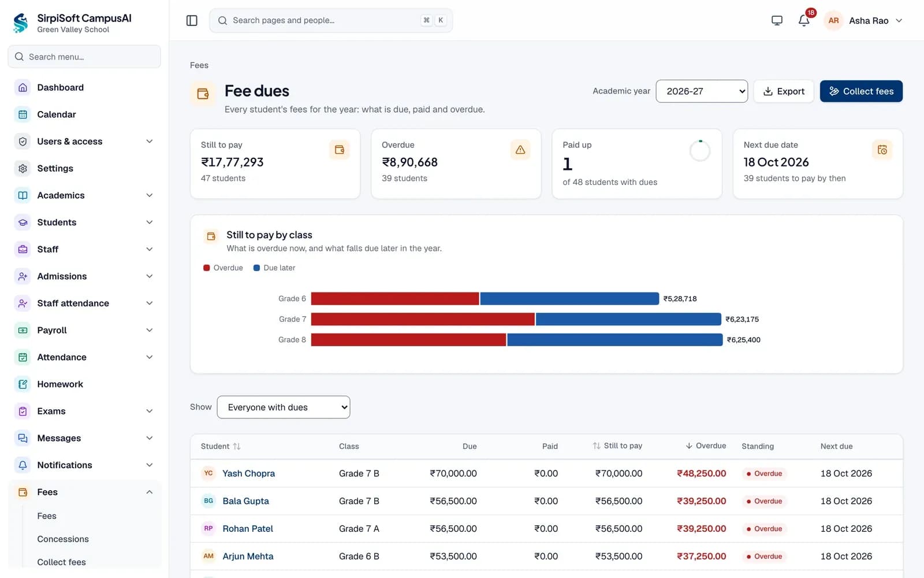Click the Homework sidebar icon
This screenshot has height=578, width=924.
click(x=23, y=384)
